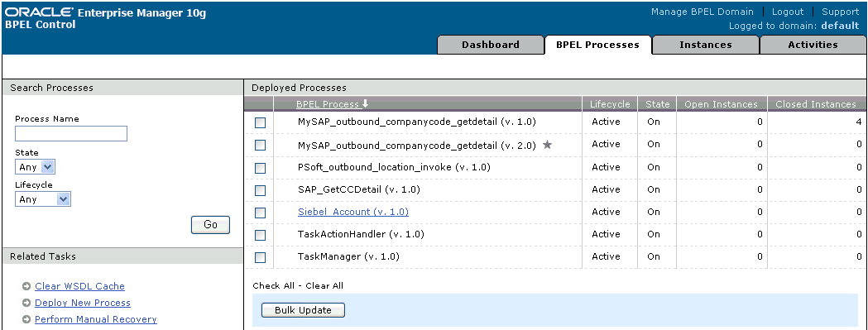Click the Bulk Update button
This screenshot has height=330, width=868.
(x=303, y=310)
